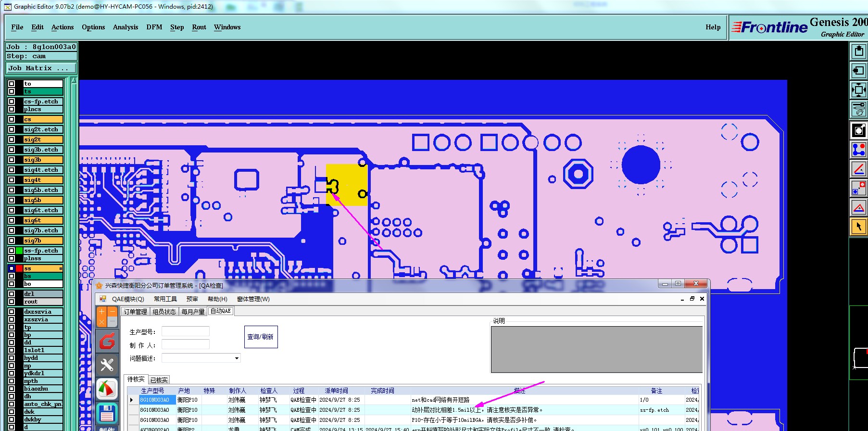The image size is (868, 431).
Task: Toggle the checkbox for layer drl
Action: (x=12, y=294)
